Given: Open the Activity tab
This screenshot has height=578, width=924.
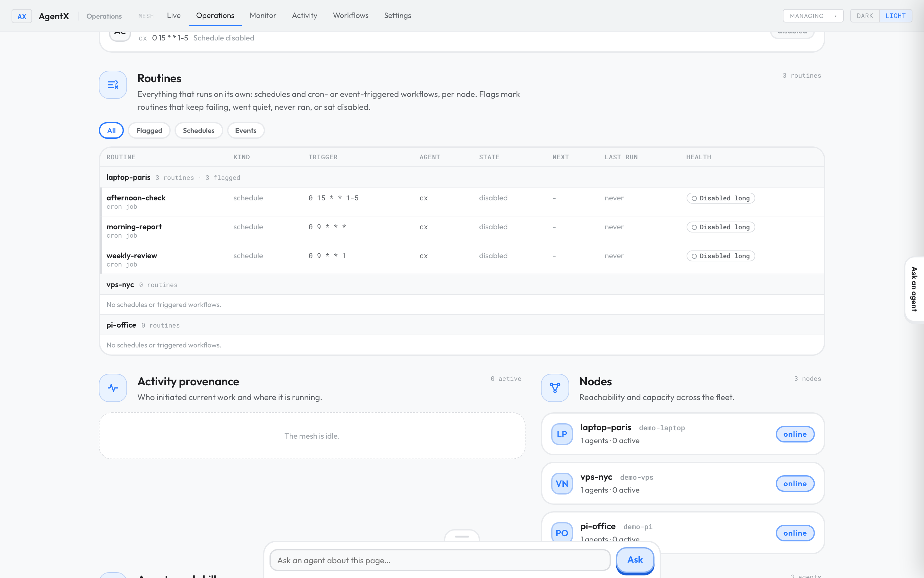Looking at the screenshot, I should click(x=304, y=16).
